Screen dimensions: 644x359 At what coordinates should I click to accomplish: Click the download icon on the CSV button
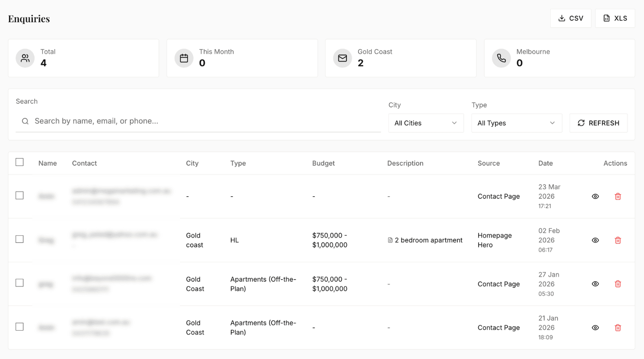click(562, 18)
